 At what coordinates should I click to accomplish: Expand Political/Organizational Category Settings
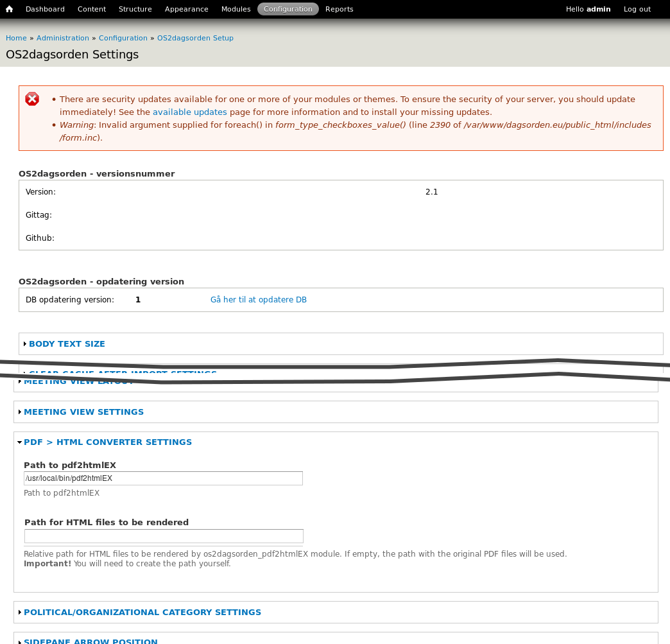[x=142, y=613]
